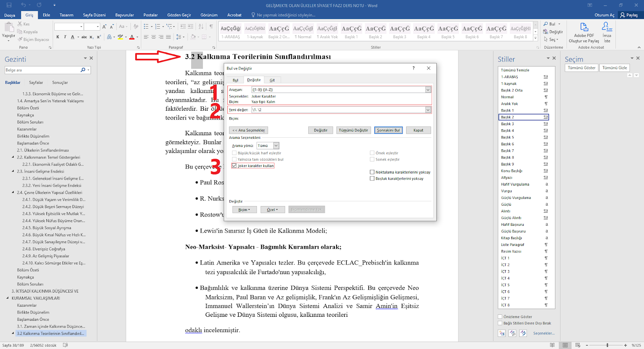Screen dimensions: 644x349
Task: Click the İmza İste signature icon
Action: (x=607, y=27)
